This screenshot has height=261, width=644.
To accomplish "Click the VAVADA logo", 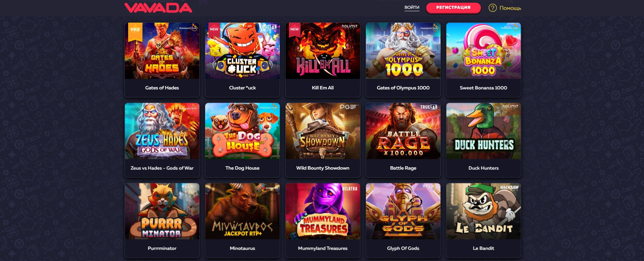I will [x=158, y=8].
